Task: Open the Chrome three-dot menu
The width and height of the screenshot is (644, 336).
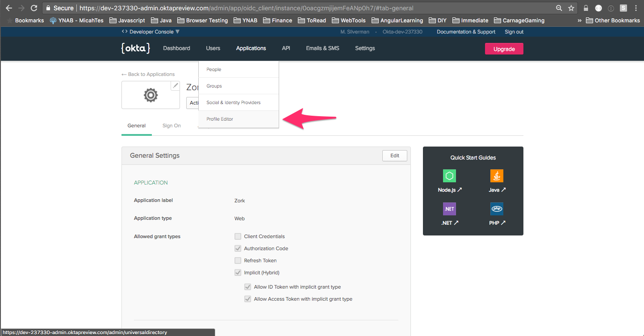Action: pyautogui.click(x=636, y=8)
